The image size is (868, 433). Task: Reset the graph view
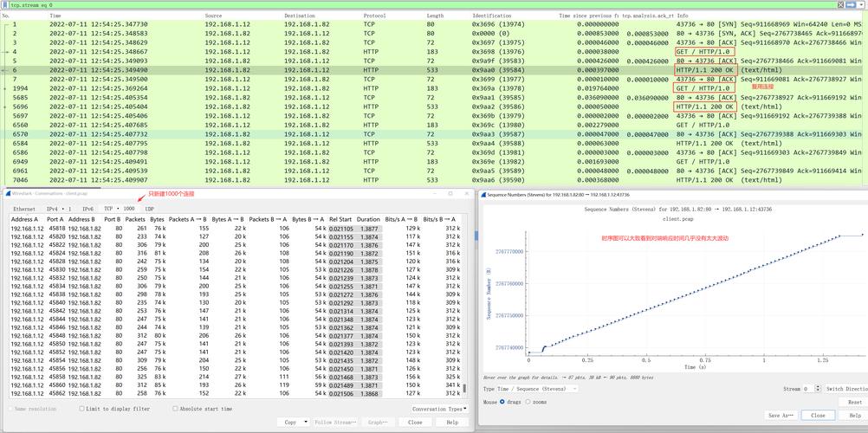(x=855, y=402)
